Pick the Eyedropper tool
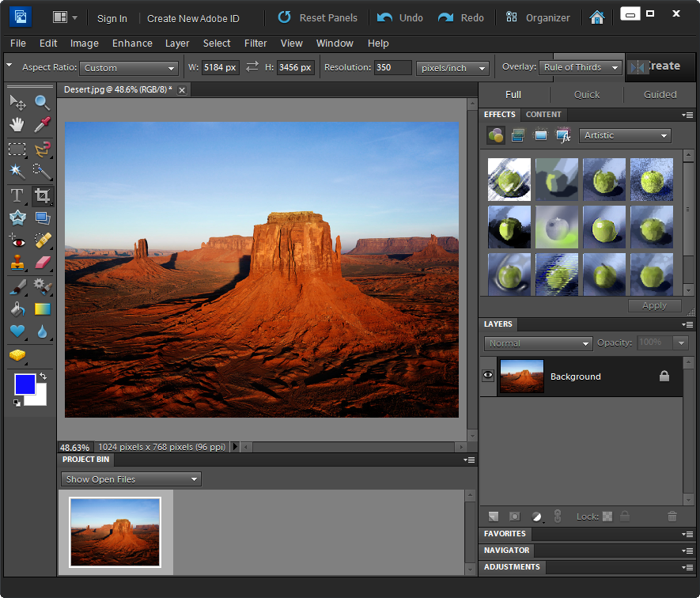This screenshot has height=598, width=700. pos(42,125)
